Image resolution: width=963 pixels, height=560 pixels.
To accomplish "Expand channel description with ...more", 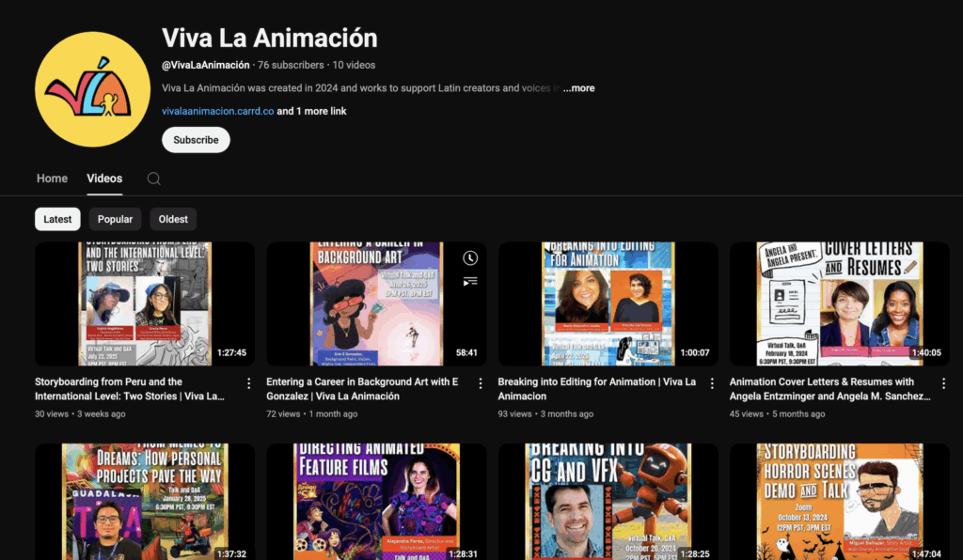I will point(578,88).
